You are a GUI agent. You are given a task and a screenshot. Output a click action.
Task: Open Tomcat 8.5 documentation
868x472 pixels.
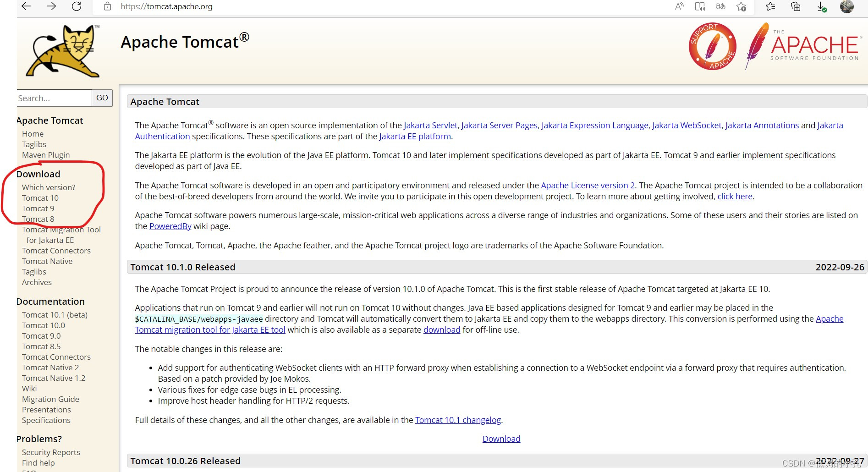click(x=41, y=346)
